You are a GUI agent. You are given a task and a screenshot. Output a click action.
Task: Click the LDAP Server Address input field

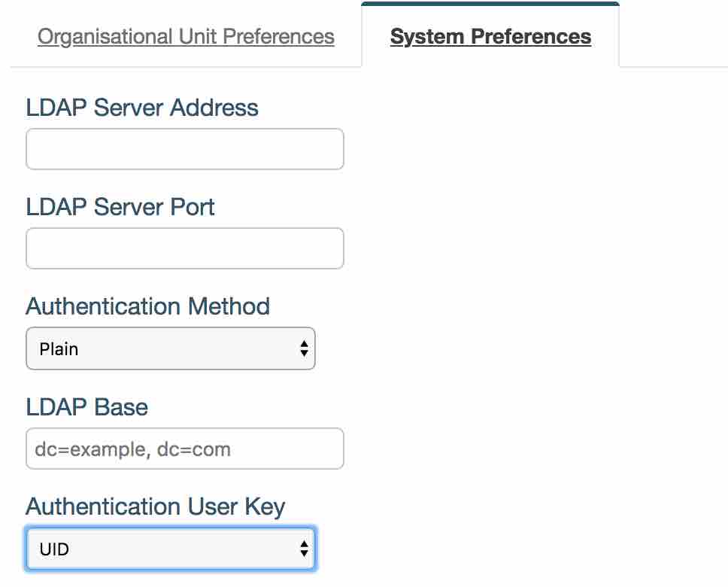pyautogui.click(x=184, y=149)
